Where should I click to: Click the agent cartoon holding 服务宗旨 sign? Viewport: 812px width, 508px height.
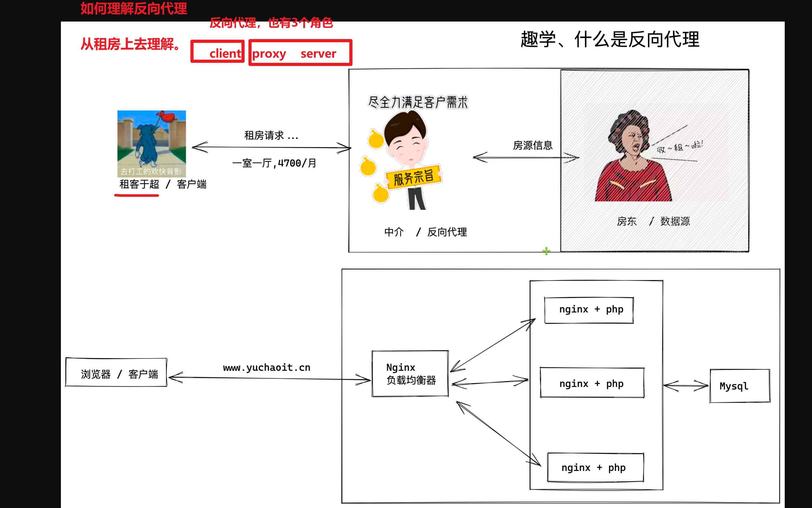coord(401,160)
